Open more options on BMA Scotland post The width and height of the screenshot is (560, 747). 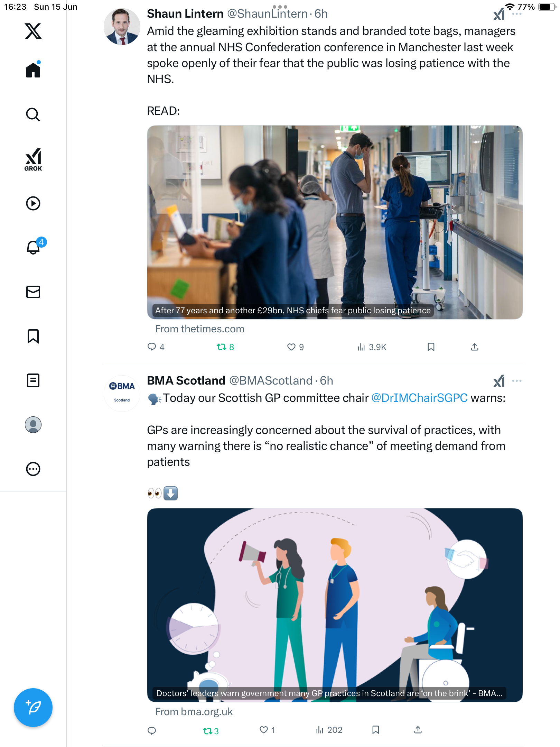pos(516,381)
